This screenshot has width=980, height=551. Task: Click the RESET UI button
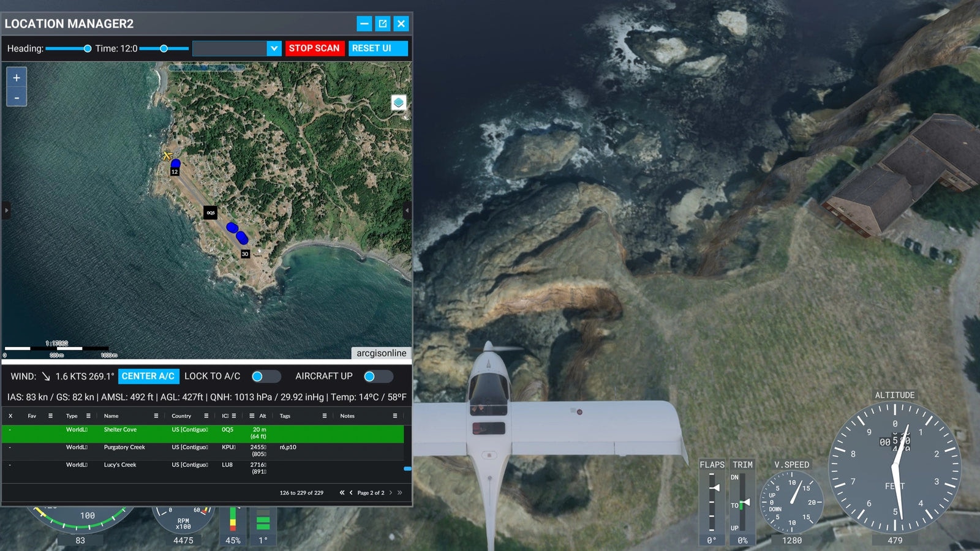(377, 48)
